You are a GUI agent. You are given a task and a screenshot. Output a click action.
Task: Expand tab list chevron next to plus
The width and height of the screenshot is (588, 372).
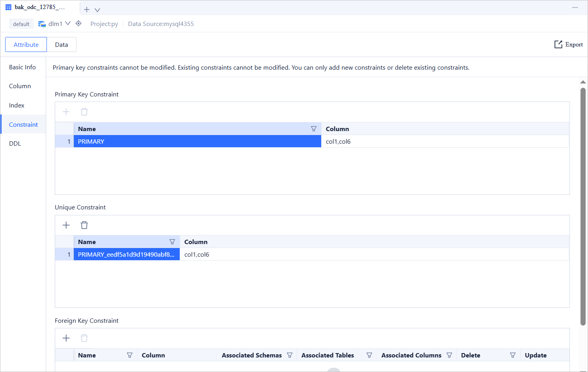click(x=97, y=10)
